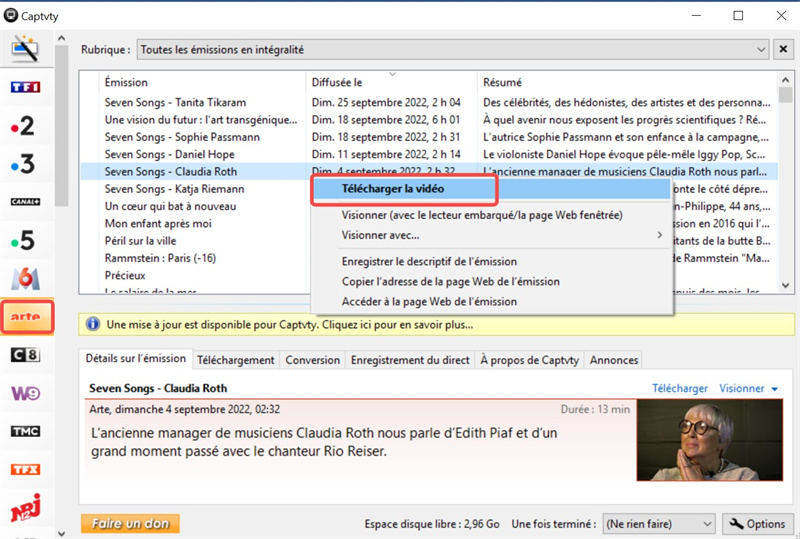The image size is (800, 539).
Task: Click 'Espace disque libre : 2,96 Go' text
Action: 432,524
